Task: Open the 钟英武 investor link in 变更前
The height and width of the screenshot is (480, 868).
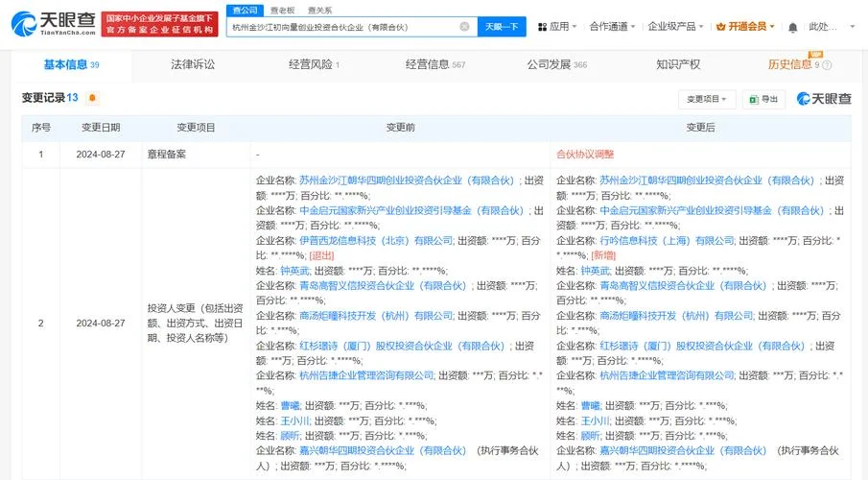Action: pos(294,271)
